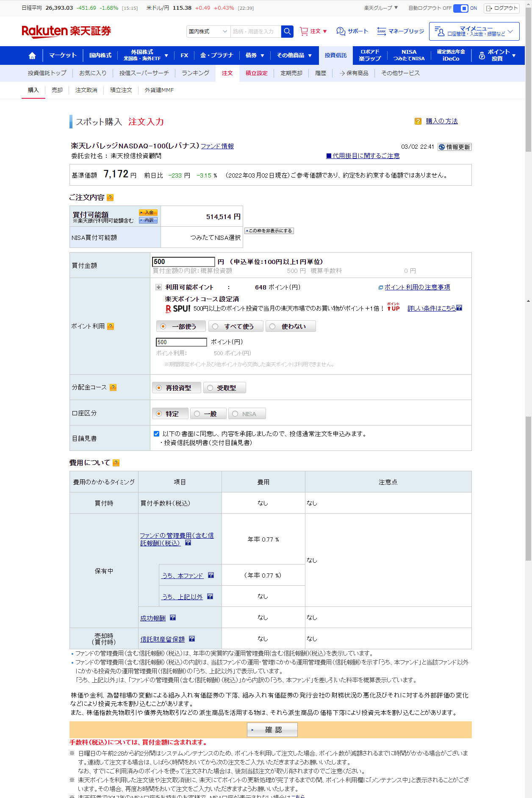Click help icon next to ご注文内容
The width and height of the screenshot is (532, 798).
[110, 197]
